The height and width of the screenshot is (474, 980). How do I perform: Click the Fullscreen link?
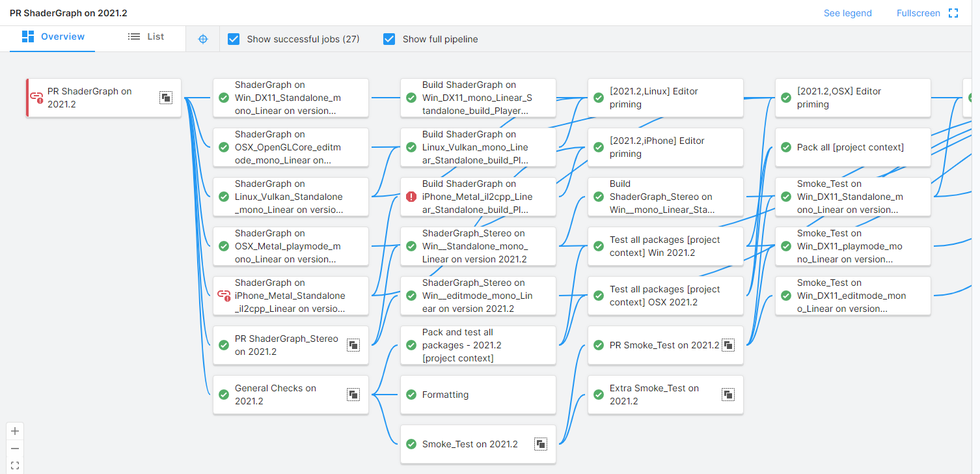click(918, 13)
